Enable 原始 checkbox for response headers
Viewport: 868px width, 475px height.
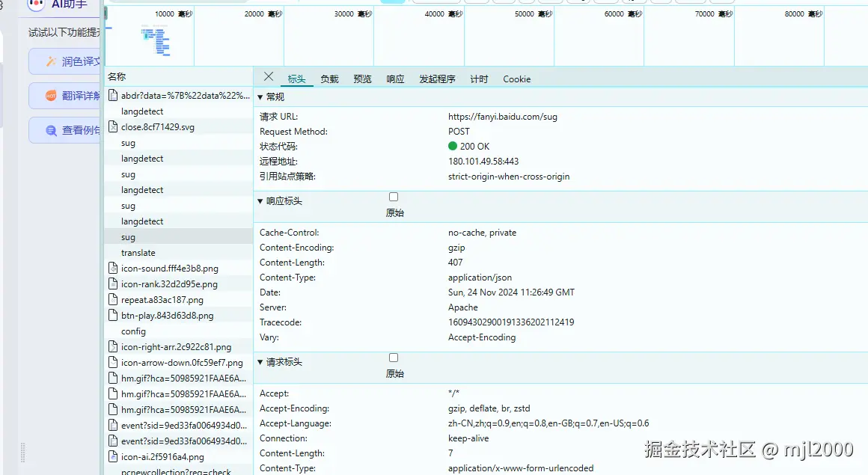point(394,197)
